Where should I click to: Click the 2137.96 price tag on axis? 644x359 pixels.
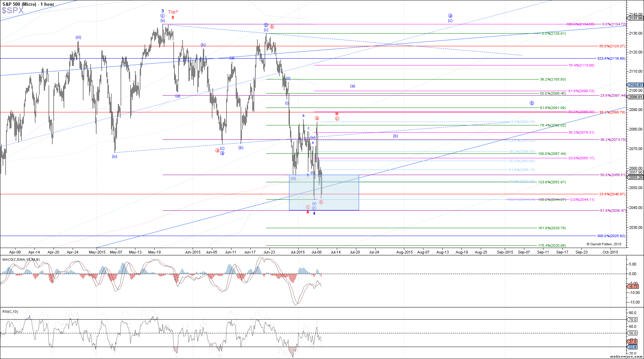click(635, 18)
